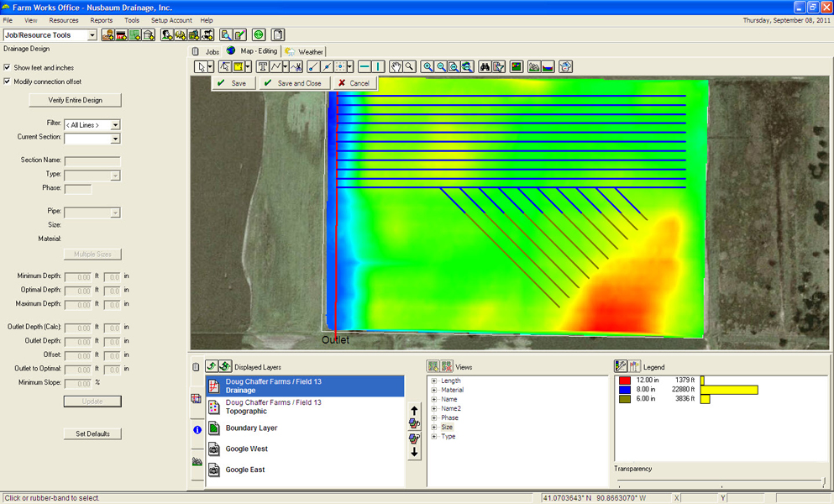Click the binoculars find icon
834x504 pixels.
point(485,66)
